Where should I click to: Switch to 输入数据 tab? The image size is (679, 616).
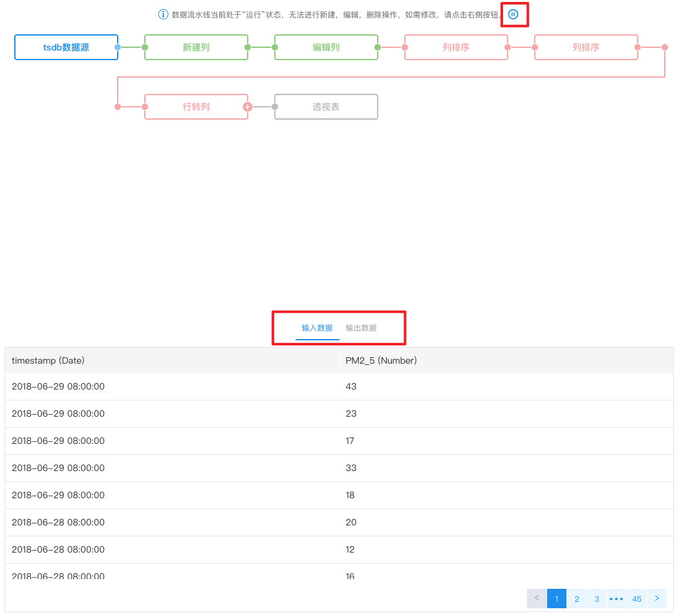coord(317,328)
